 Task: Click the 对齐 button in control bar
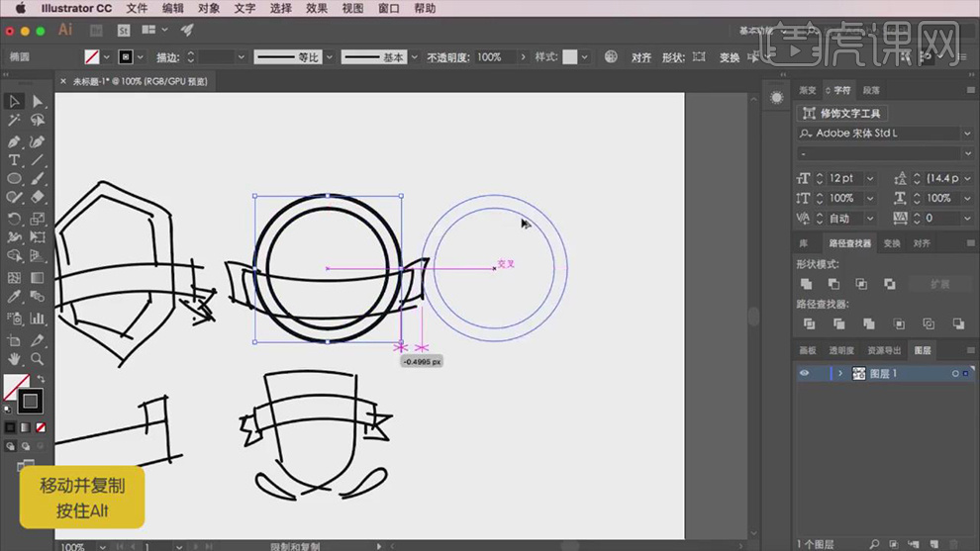point(641,57)
